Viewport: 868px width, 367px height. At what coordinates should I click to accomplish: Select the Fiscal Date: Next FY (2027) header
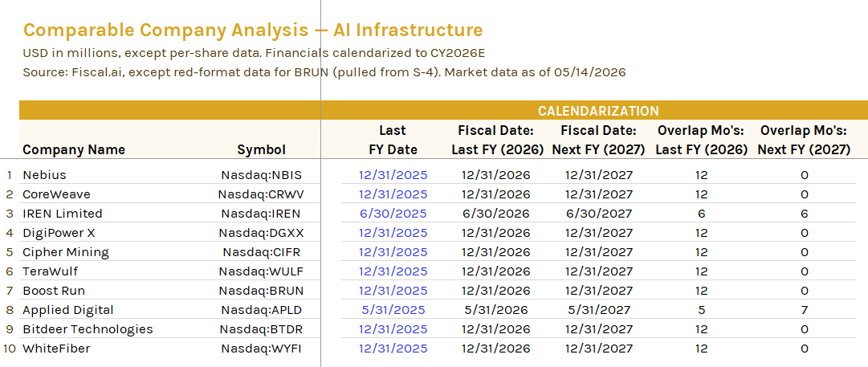[598, 140]
